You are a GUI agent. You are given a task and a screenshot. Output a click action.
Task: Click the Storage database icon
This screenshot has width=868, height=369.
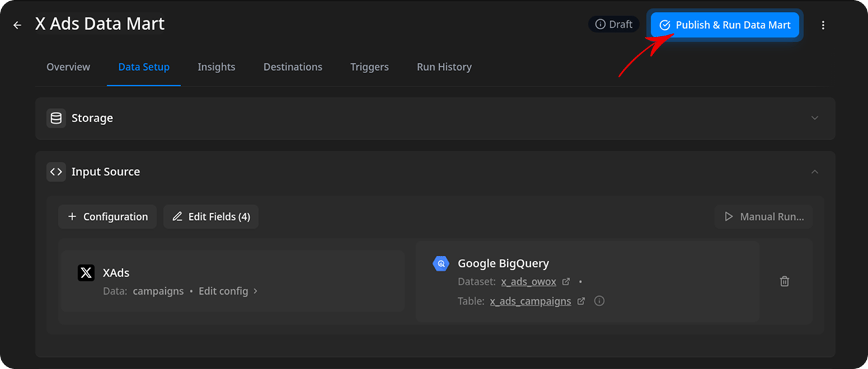coord(56,118)
